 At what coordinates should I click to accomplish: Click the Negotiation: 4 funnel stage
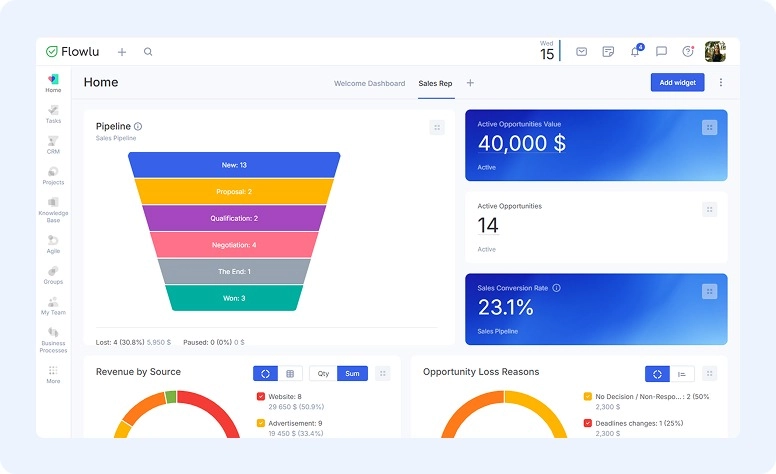pyautogui.click(x=234, y=245)
